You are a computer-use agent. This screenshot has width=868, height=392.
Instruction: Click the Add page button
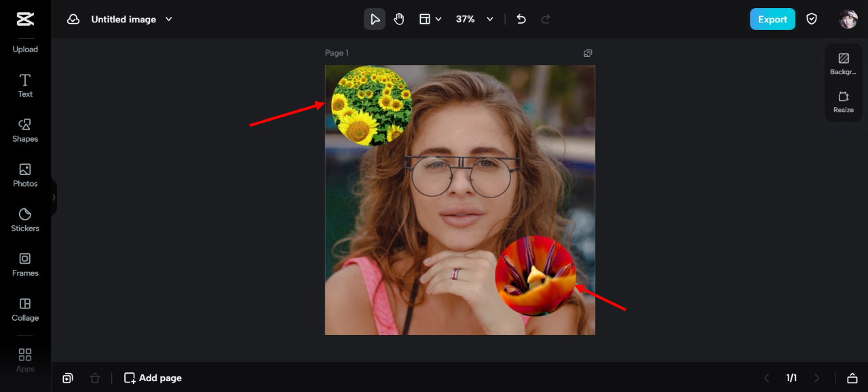[x=153, y=378]
